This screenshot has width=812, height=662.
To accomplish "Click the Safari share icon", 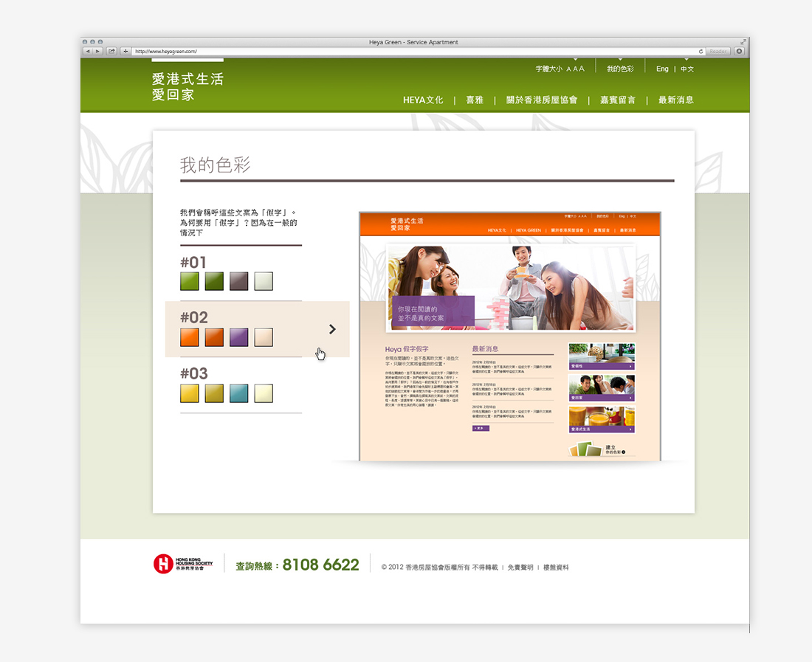I will point(111,51).
